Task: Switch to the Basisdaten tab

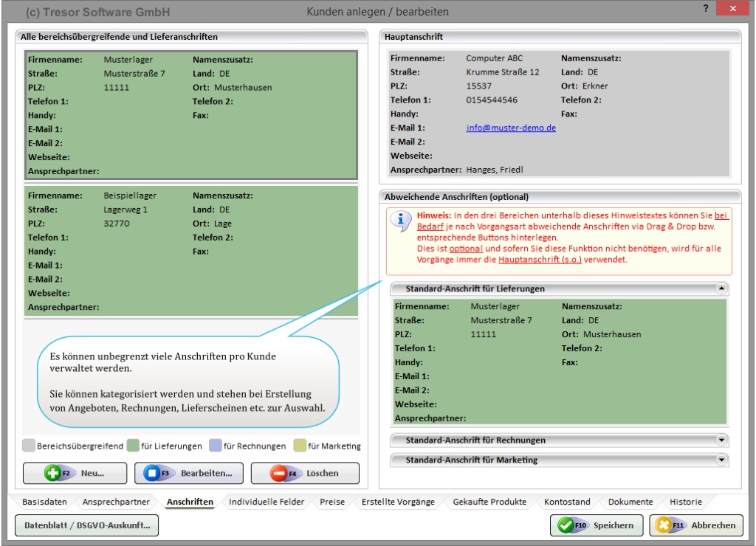Action: (x=44, y=502)
